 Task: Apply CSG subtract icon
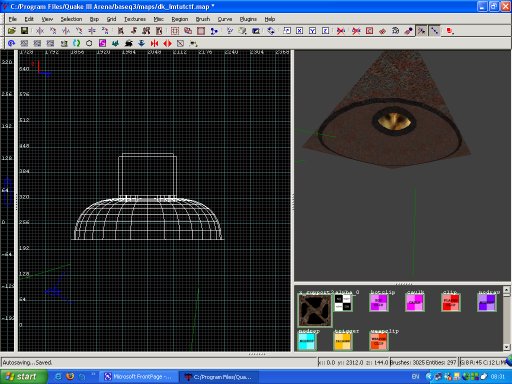click(175, 31)
